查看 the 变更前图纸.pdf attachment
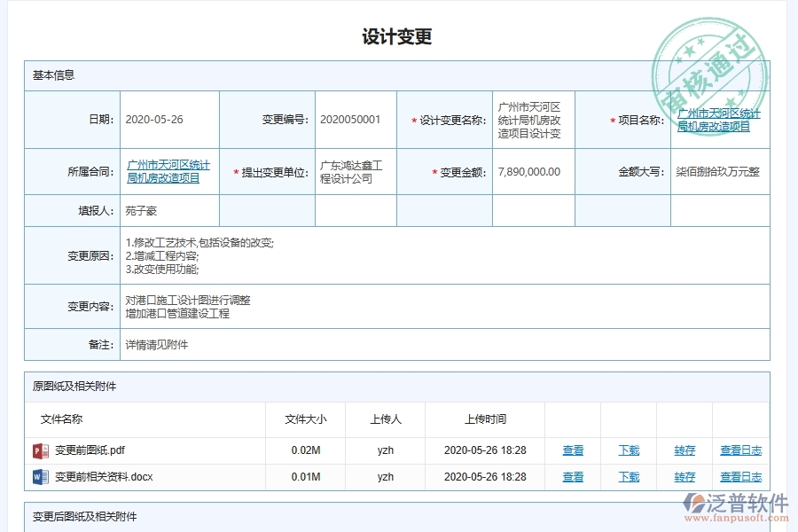This screenshot has width=798, height=532. [572, 450]
